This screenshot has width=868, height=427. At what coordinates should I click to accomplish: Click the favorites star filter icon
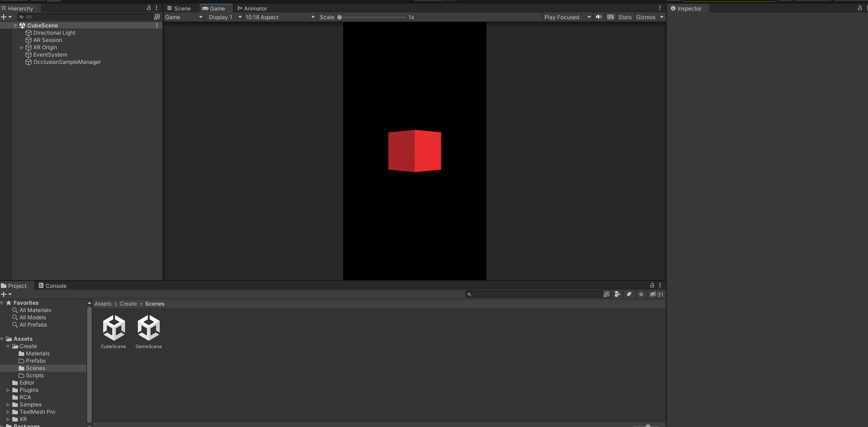pyautogui.click(x=641, y=294)
